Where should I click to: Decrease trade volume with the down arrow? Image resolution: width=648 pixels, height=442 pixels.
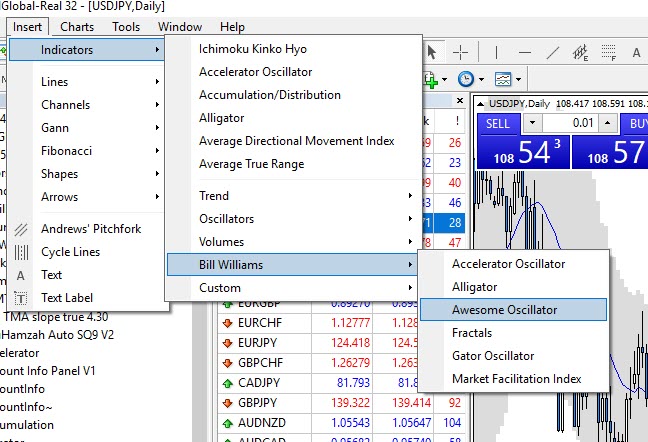pyautogui.click(x=532, y=123)
